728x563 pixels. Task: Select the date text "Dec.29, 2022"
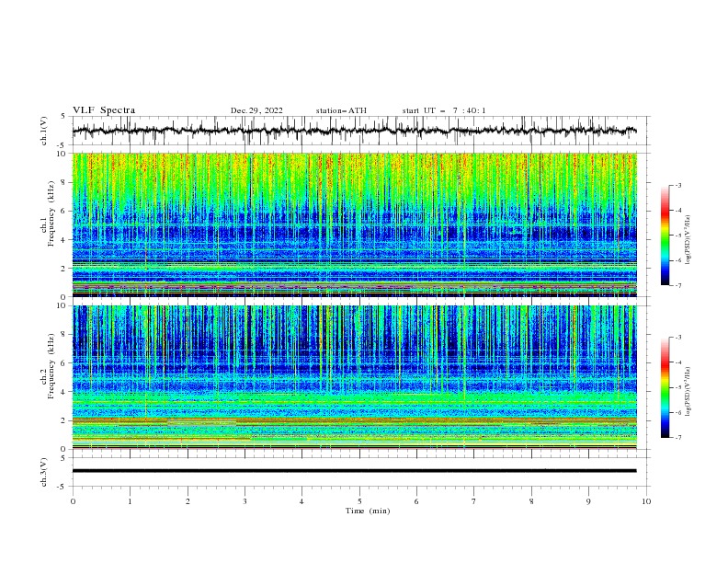click(256, 110)
